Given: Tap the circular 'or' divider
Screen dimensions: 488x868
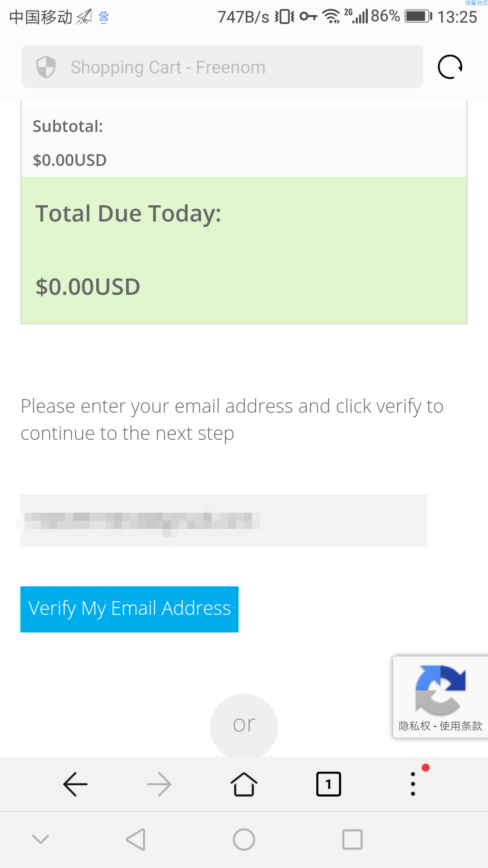Looking at the screenshot, I should [x=244, y=725].
